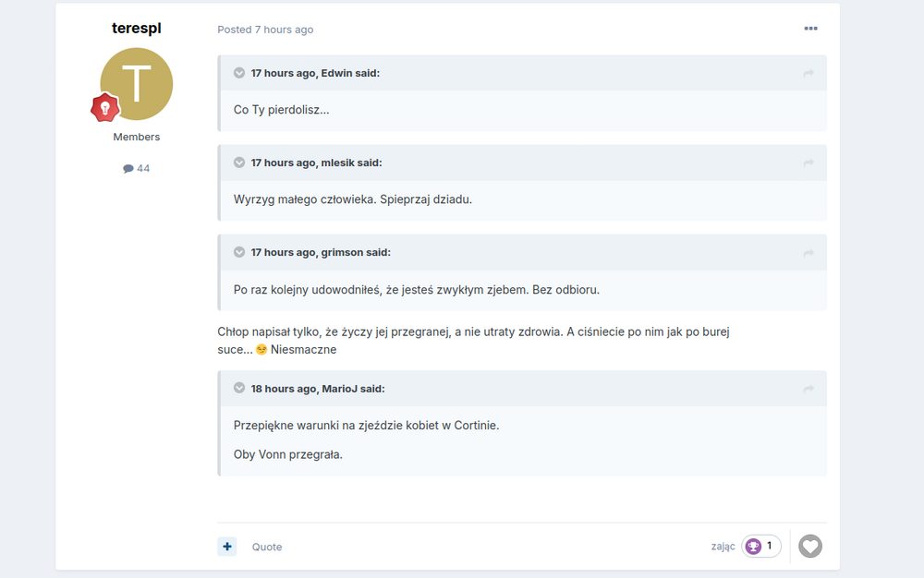Screen dimensions: 924x578
Task: Jump to mlesik's quoted post arrow
Action: (x=808, y=163)
